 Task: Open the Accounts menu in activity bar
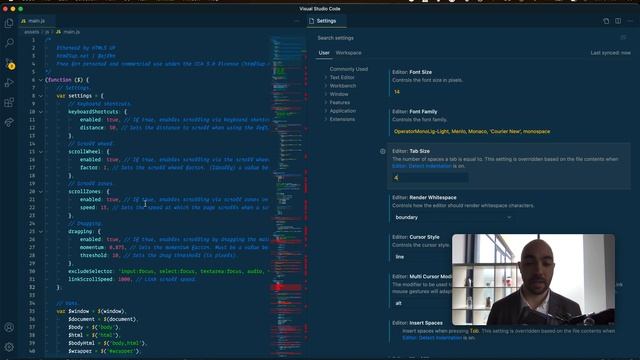pyautogui.click(x=9, y=327)
